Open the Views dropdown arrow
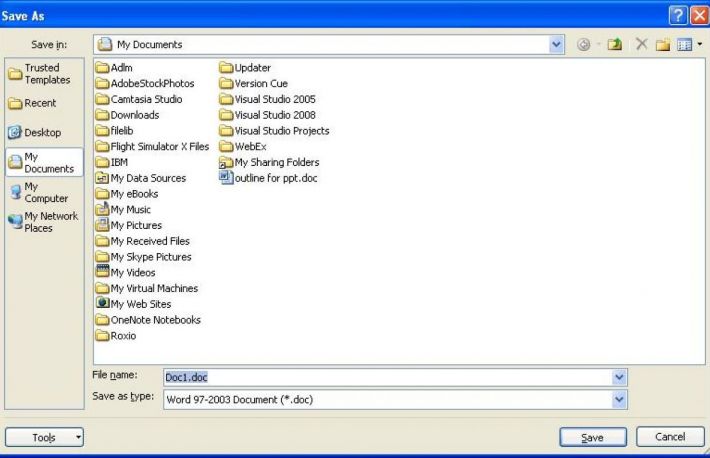Image resolution: width=710 pixels, height=458 pixels. [700, 45]
